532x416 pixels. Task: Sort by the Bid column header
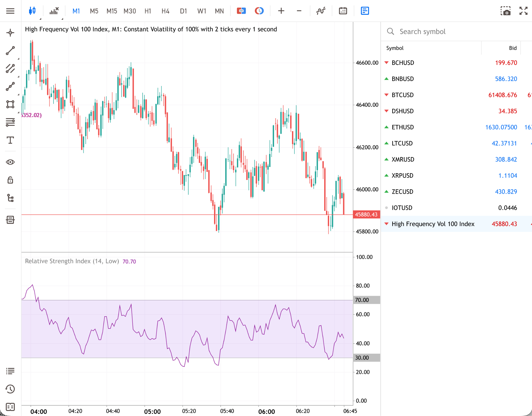click(513, 48)
